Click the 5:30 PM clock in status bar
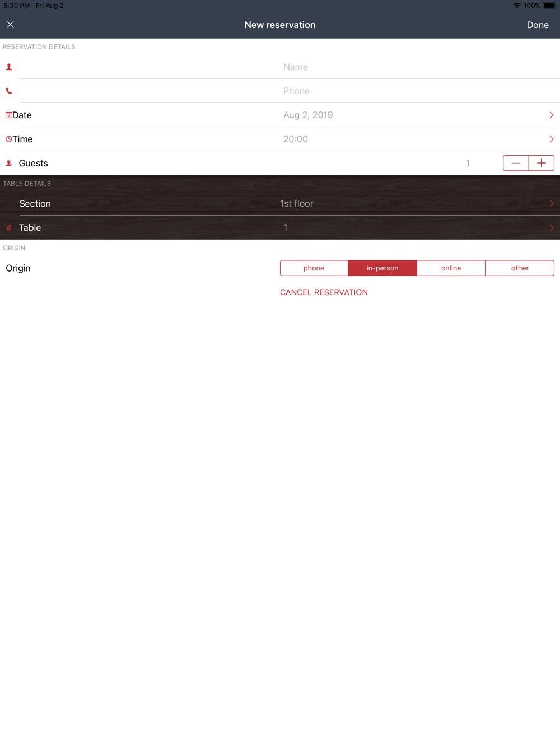 (17, 6)
